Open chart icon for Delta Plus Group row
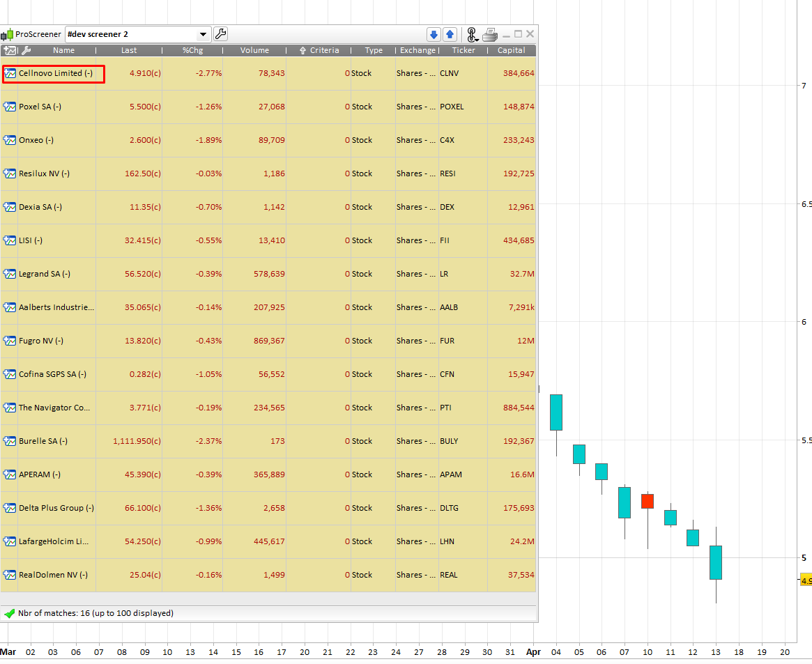812x664 pixels. pyautogui.click(x=10, y=508)
